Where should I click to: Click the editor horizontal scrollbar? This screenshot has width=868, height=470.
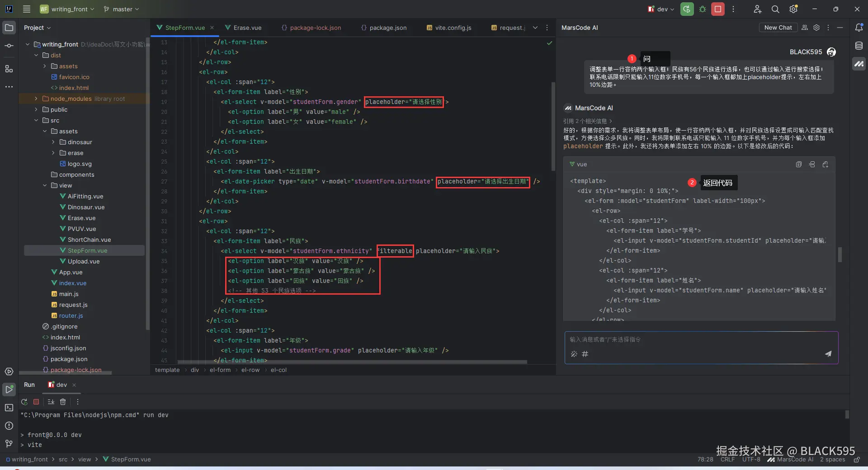click(x=353, y=362)
